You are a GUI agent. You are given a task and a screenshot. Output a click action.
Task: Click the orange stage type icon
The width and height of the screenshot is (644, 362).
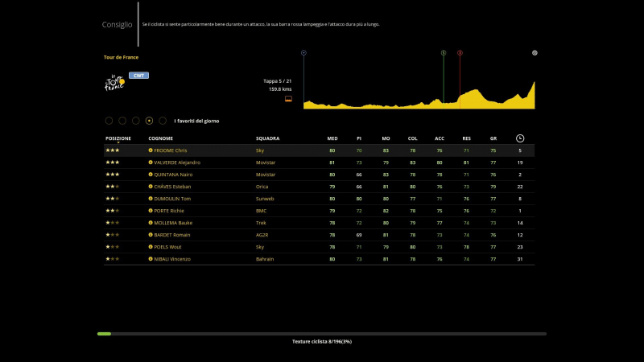click(x=289, y=99)
